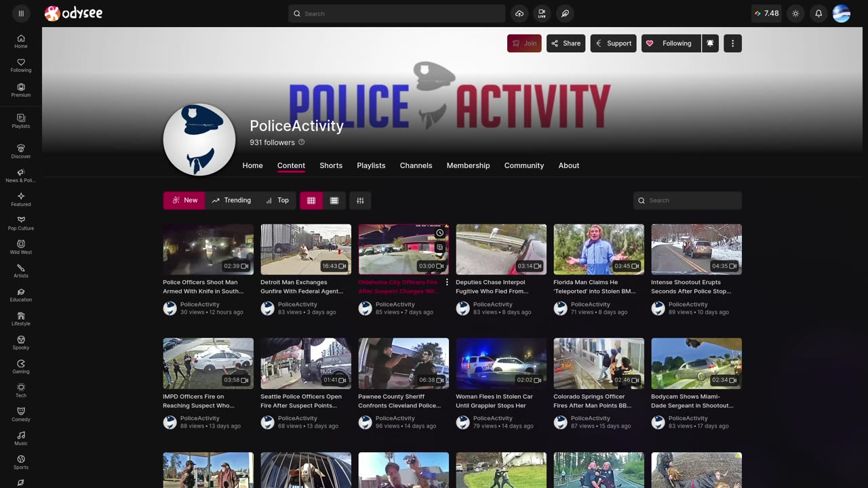
Task: Click the Support button
Action: coord(613,43)
